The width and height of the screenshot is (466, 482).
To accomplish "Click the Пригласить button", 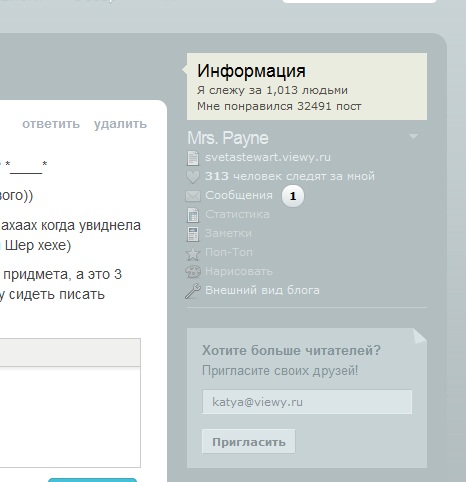I will pos(249,442).
